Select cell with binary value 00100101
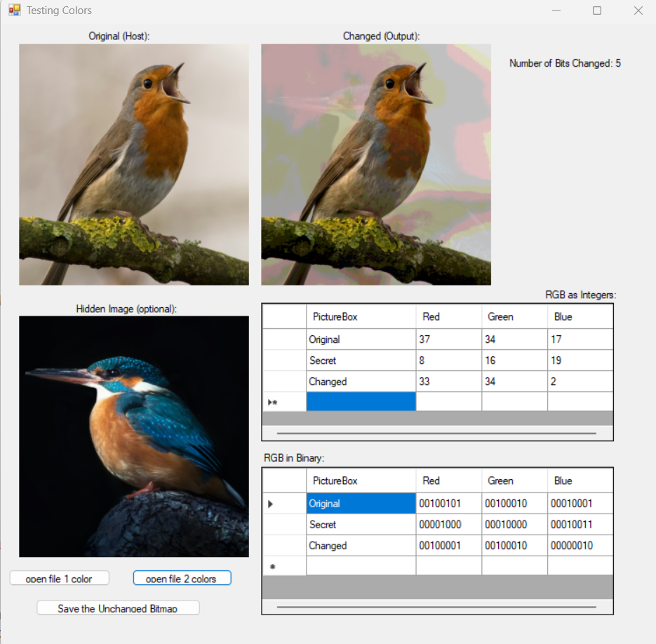 [448, 504]
